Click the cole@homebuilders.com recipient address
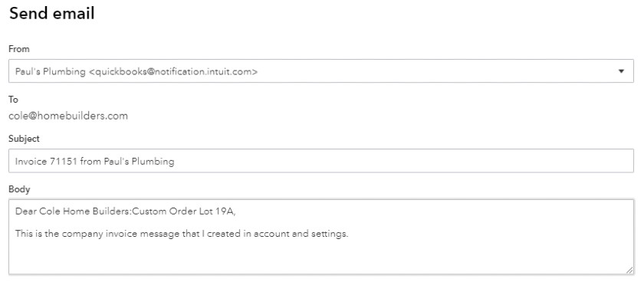Viewport: 644px width, 295px height. tap(68, 116)
